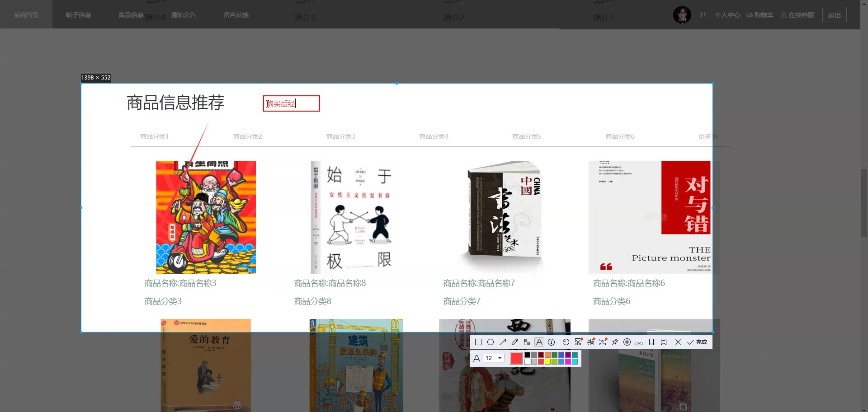Cancel the screenshot with X icon
This screenshot has height=412, width=868.
(678, 342)
